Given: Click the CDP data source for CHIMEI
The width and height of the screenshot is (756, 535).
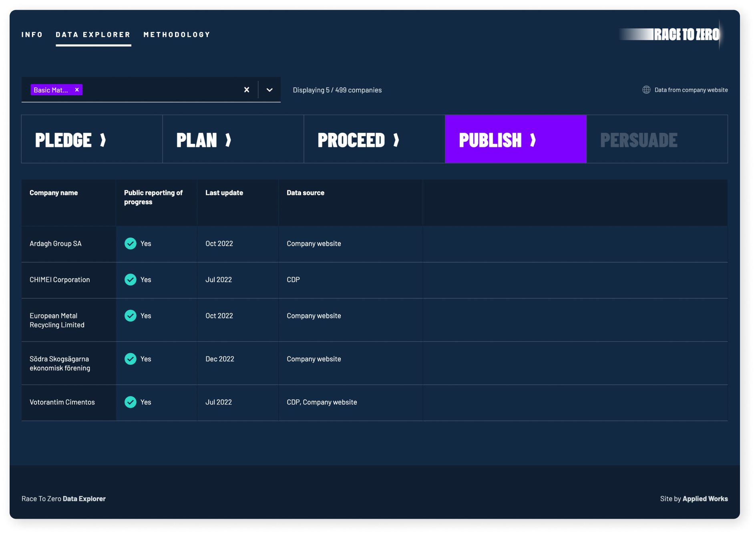Looking at the screenshot, I should [293, 280].
